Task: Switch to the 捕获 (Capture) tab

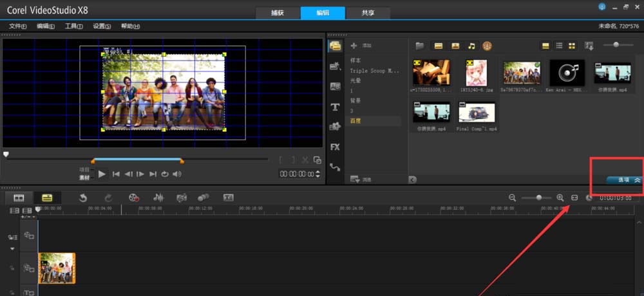Action: pos(278,13)
